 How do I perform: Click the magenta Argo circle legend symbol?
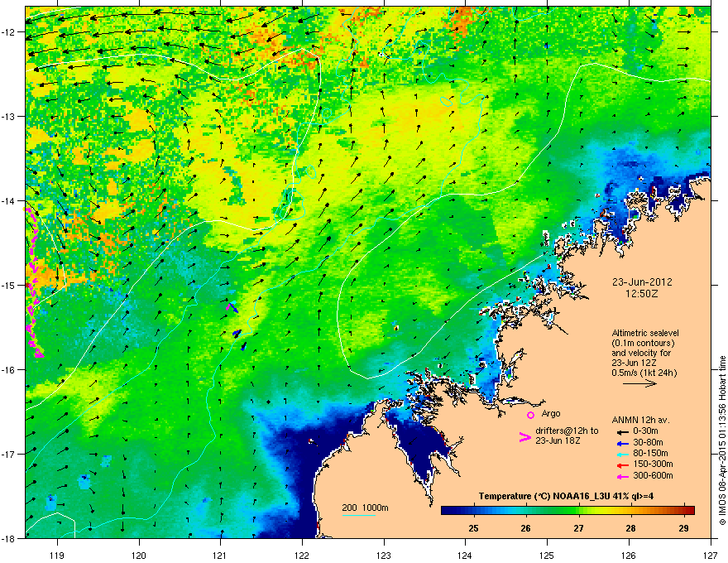click(530, 415)
